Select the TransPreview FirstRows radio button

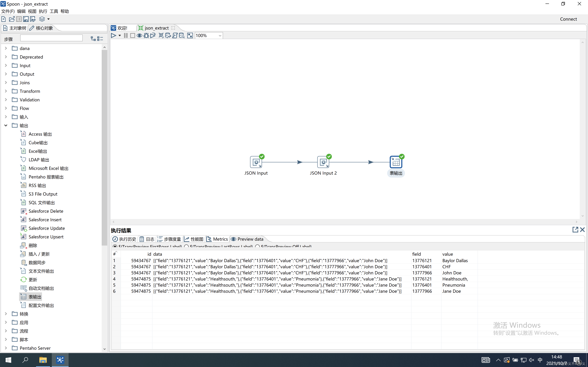coord(115,246)
